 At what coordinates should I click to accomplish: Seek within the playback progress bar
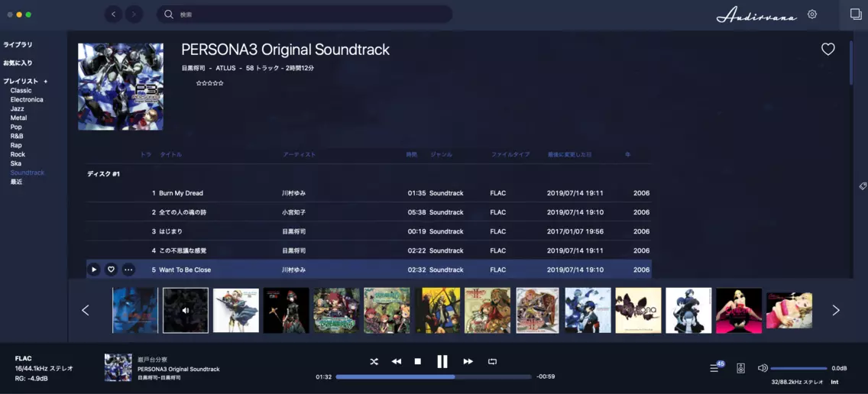[433, 377]
